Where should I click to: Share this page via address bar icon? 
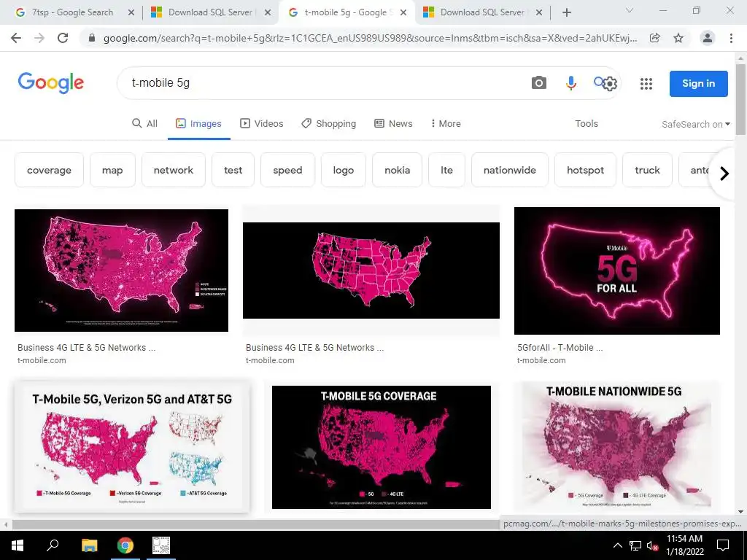pyautogui.click(x=655, y=38)
